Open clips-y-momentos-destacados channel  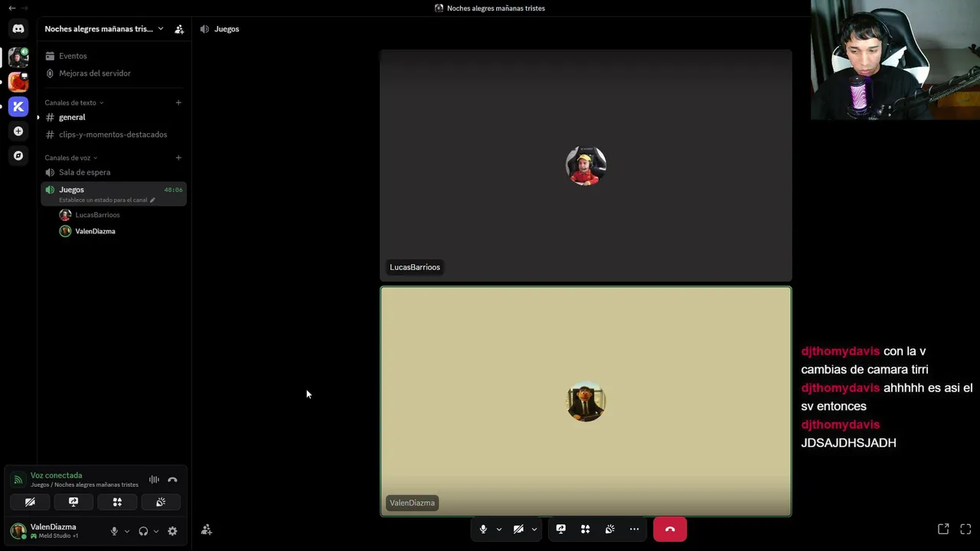(x=113, y=135)
